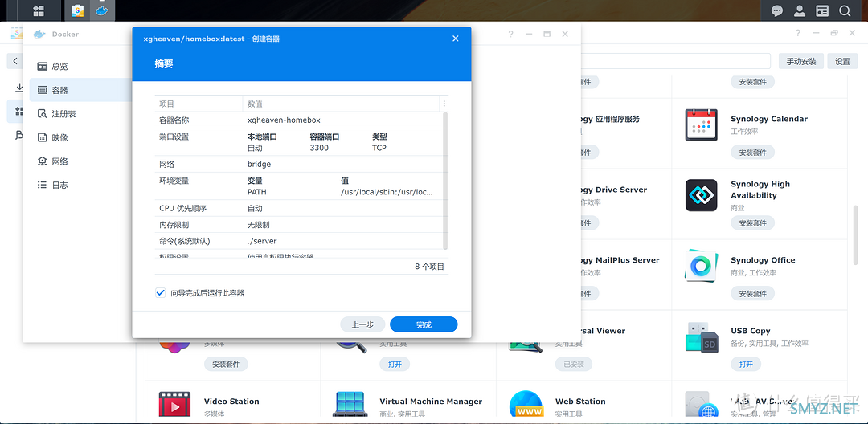Click USB Copy package icon
868x424 pixels.
click(702, 336)
